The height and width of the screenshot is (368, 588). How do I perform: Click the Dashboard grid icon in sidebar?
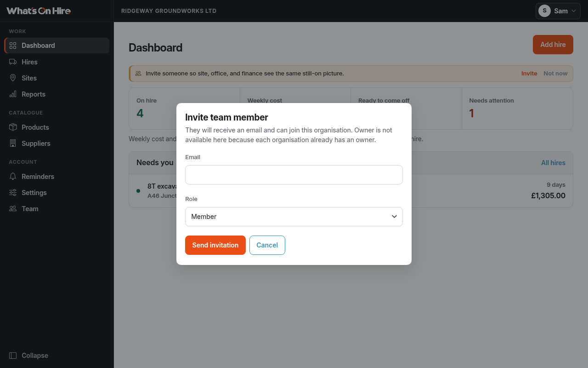point(13,46)
